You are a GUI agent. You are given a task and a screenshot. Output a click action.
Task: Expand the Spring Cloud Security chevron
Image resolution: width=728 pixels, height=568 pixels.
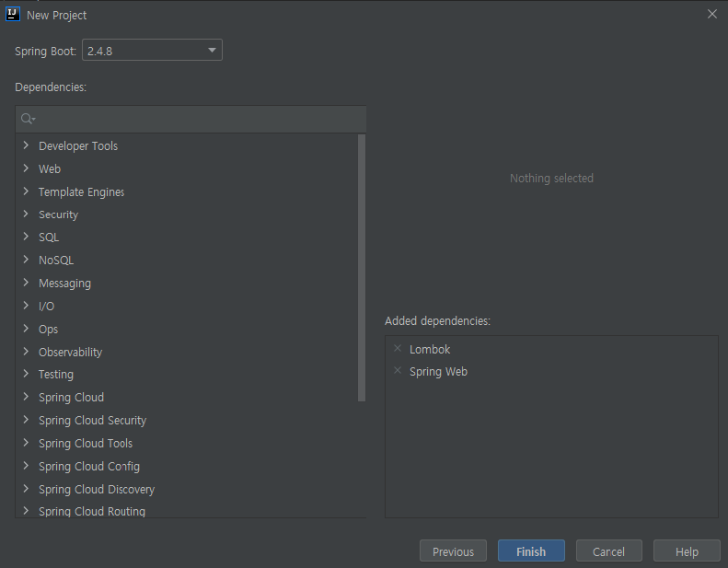26,420
